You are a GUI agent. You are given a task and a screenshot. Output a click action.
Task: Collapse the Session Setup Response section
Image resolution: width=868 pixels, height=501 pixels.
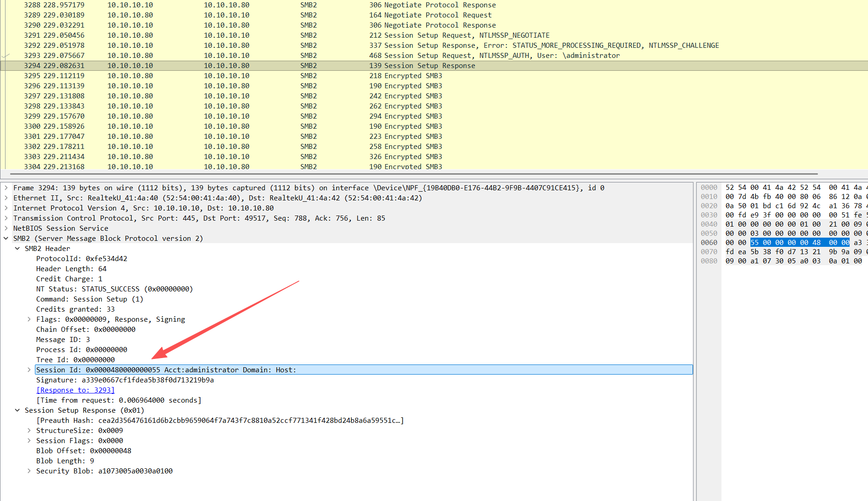(x=17, y=410)
